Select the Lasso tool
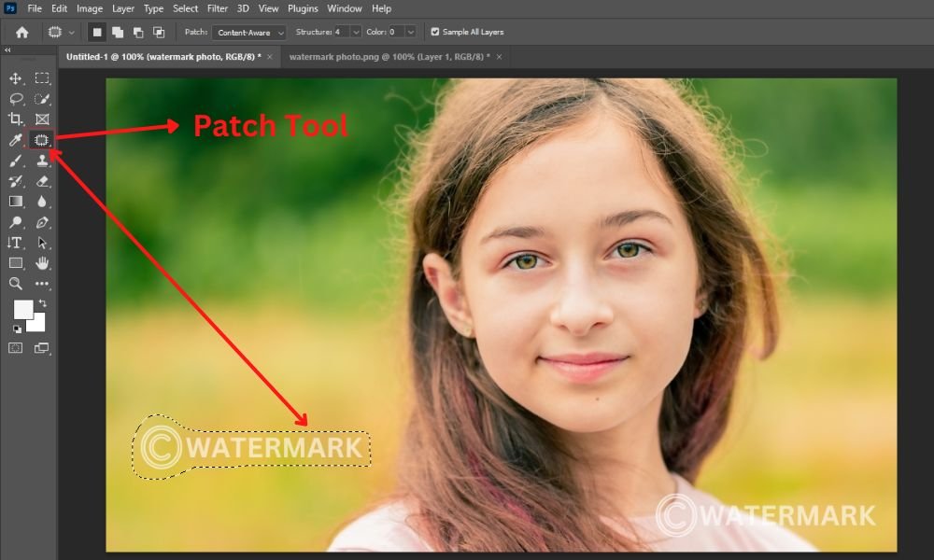The width and height of the screenshot is (934, 560). [16, 99]
